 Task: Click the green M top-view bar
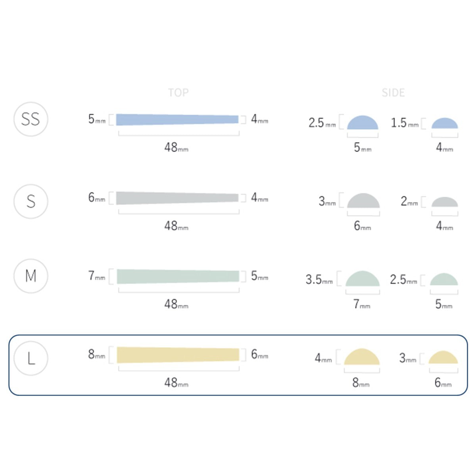(x=178, y=276)
